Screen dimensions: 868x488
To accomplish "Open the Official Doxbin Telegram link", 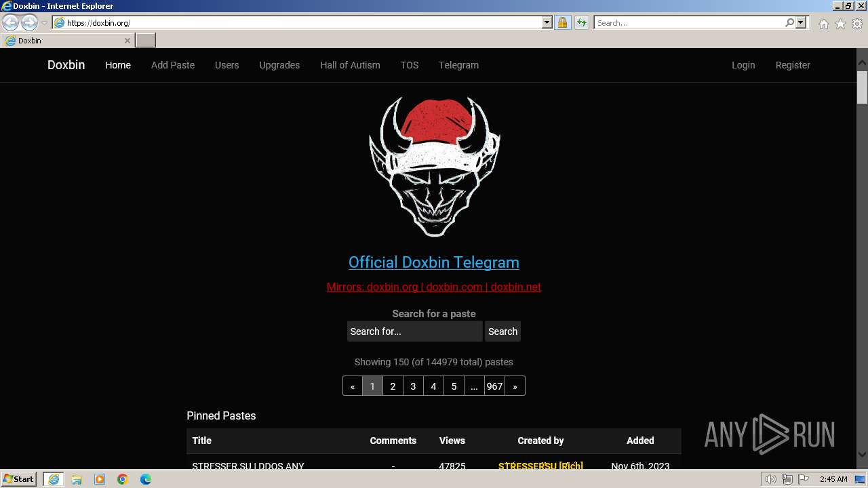I will coord(434,262).
